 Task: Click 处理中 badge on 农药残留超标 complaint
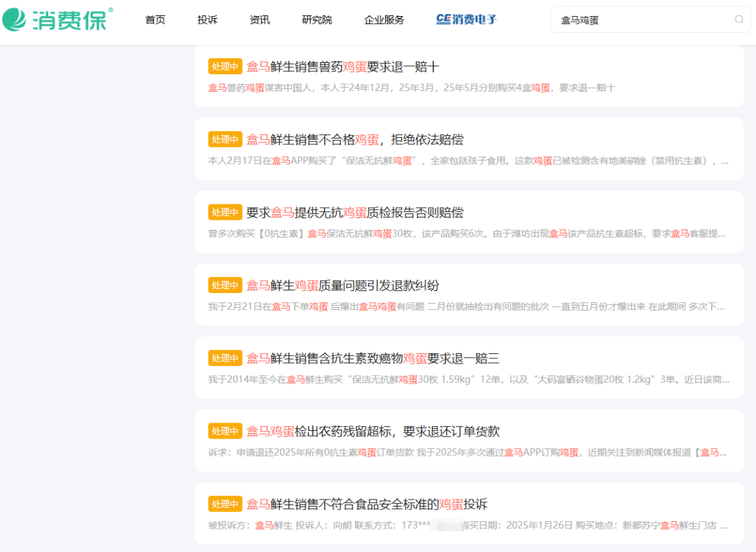(225, 432)
